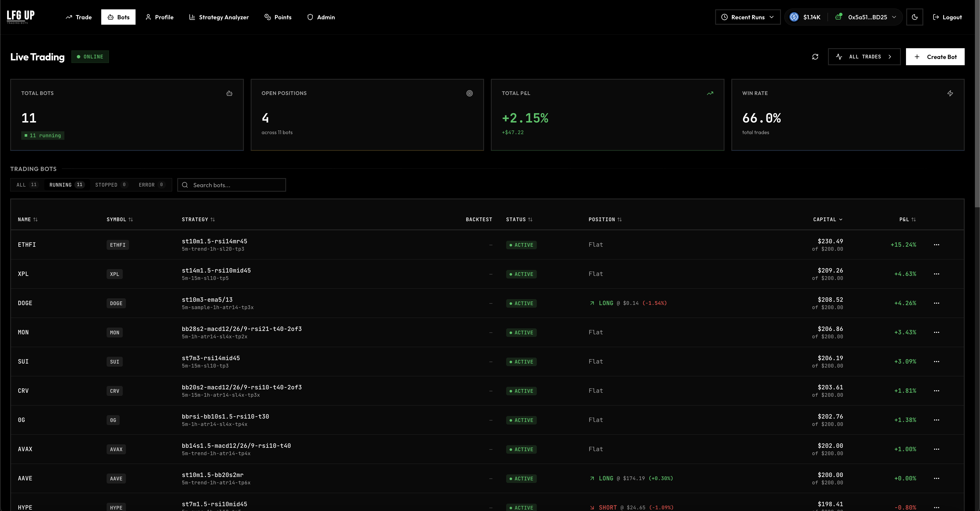Click the $1.14K balance
980x511 pixels.
pos(812,17)
